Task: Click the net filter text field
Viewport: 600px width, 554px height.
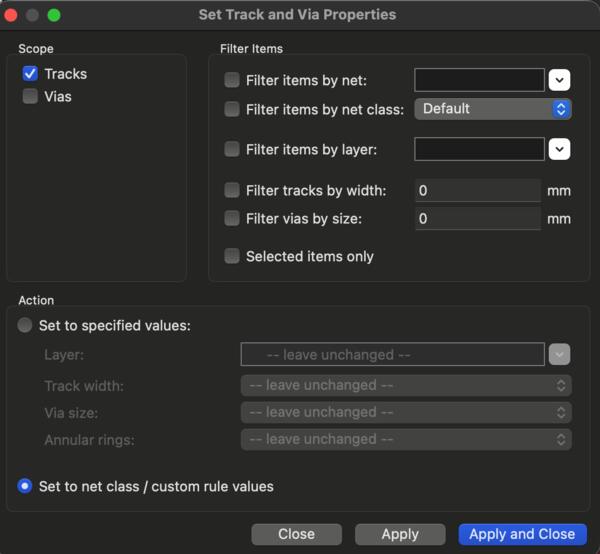Action: click(x=479, y=80)
